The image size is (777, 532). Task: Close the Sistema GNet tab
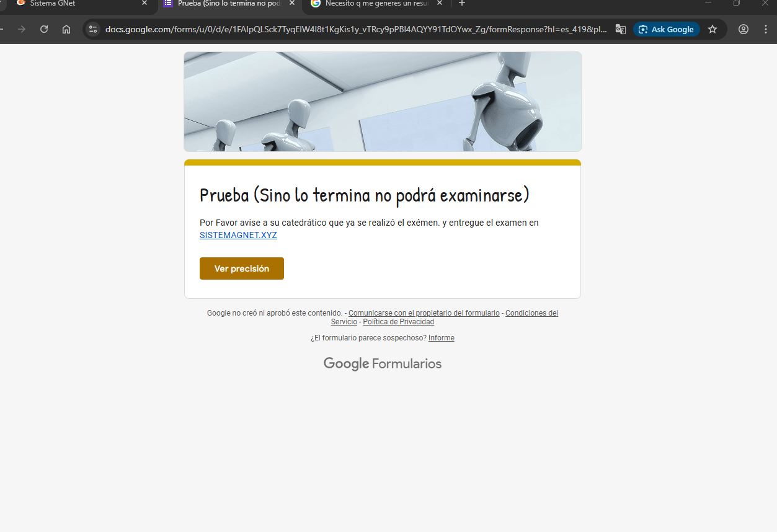click(x=144, y=3)
